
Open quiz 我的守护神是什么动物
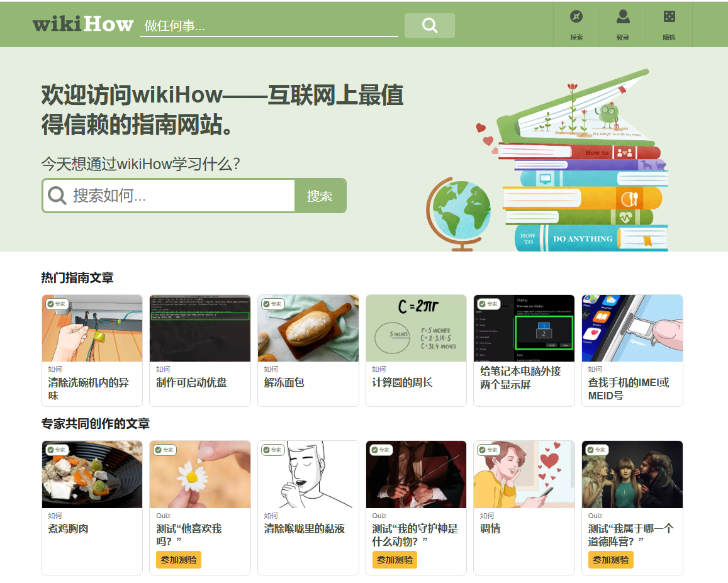pos(415,535)
